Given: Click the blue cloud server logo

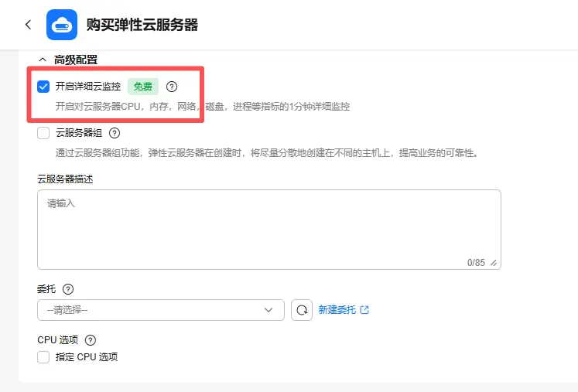Looking at the screenshot, I should point(62,25).
